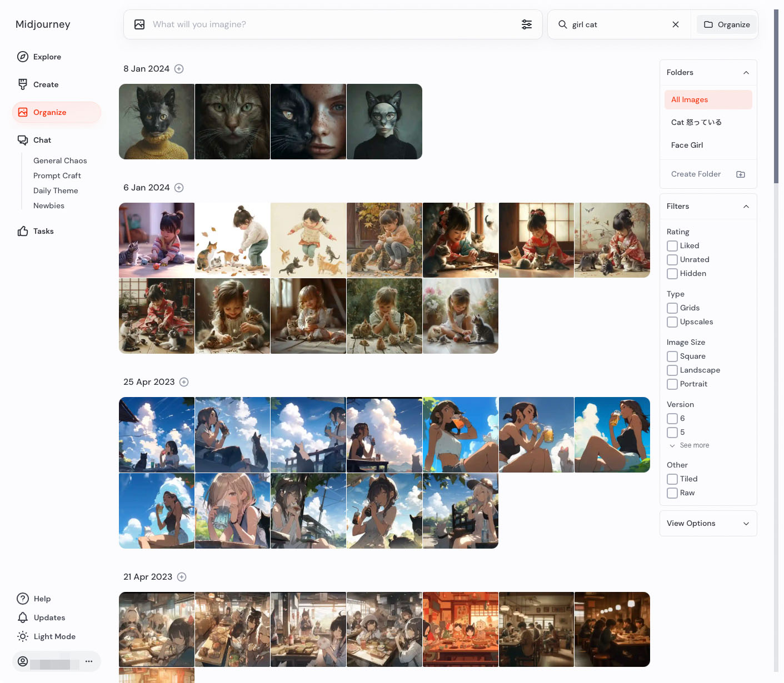Collapse the Folders panel
784x683 pixels.
click(x=746, y=73)
